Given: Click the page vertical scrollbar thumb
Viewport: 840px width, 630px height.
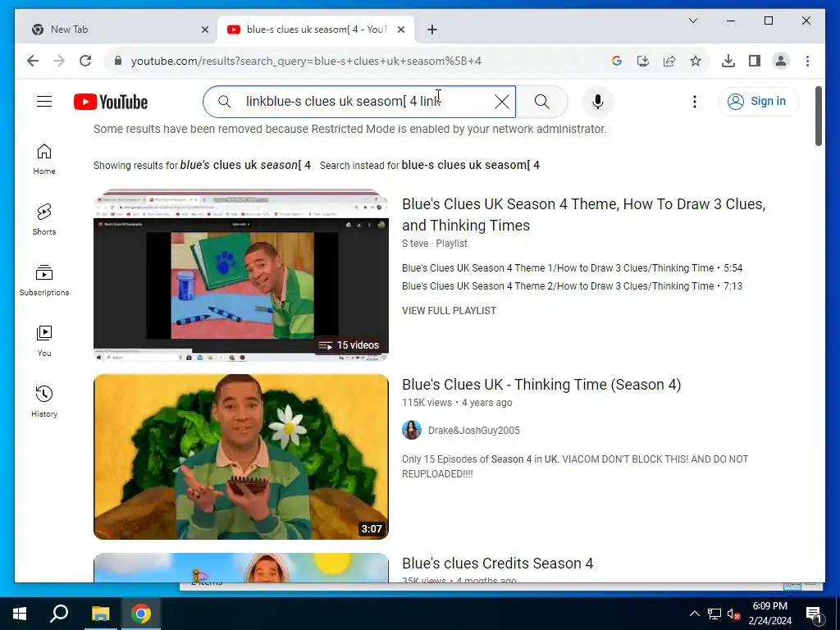Looking at the screenshot, I should click(x=818, y=116).
